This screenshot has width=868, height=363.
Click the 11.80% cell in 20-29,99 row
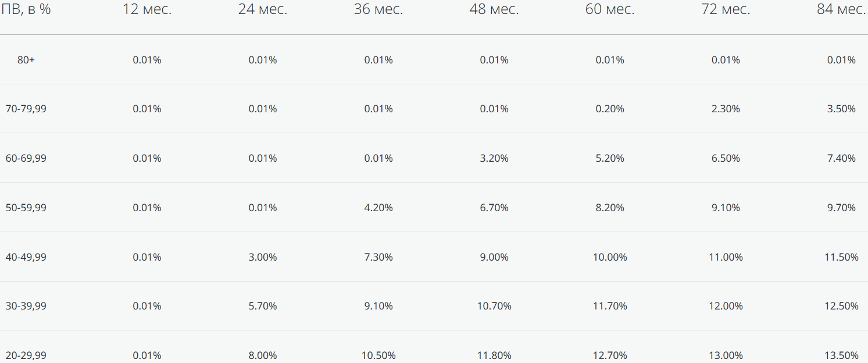[x=494, y=355]
